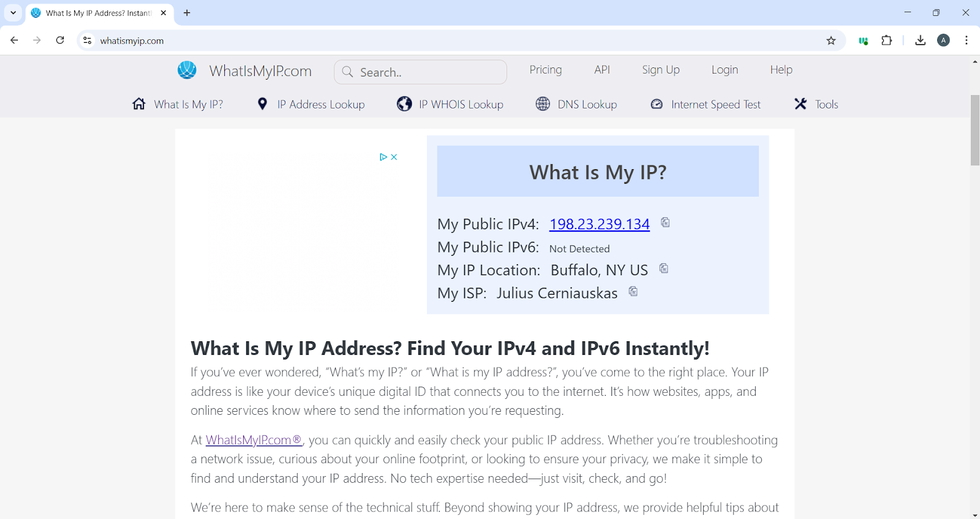Open IP WHOIS Lookup text link
980x519 pixels.
coord(461,105)
